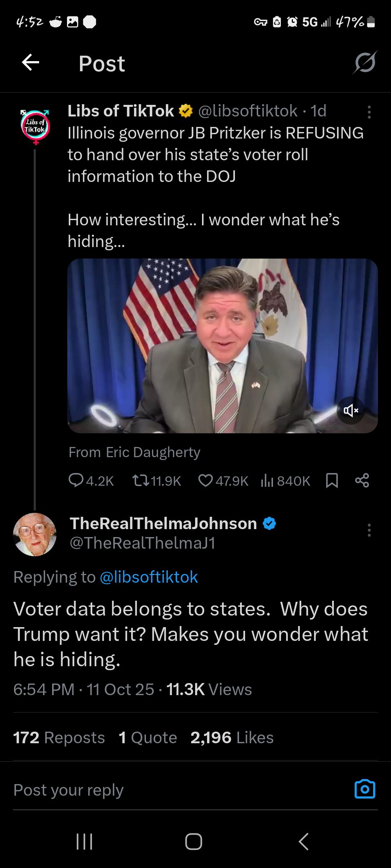The height and width of the screenshot is (868, 391).
Task: Tap the Post your reply field
Action: (145, 790)
